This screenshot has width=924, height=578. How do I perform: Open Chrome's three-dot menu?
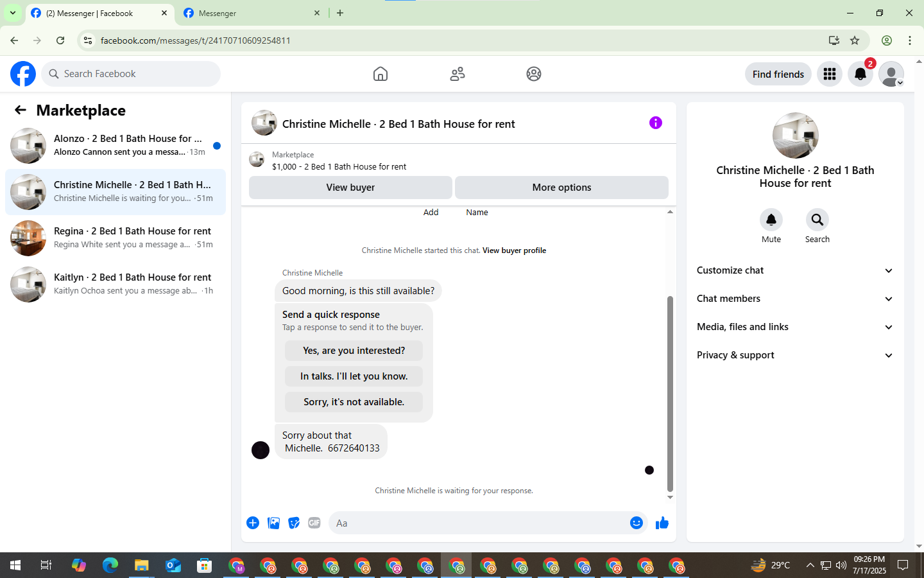(910, 40)
